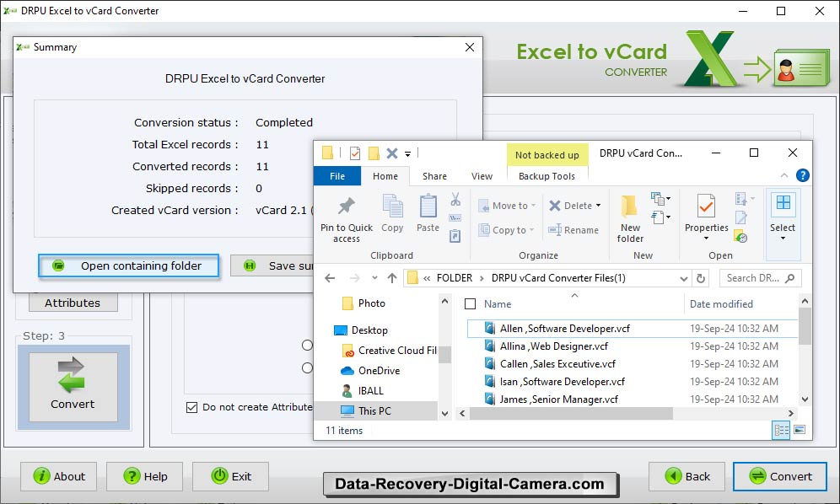Click the Explorer help question mark icon
Image resolution: width=840 pixels, height=504 pixels.
(x=803, y=175)
